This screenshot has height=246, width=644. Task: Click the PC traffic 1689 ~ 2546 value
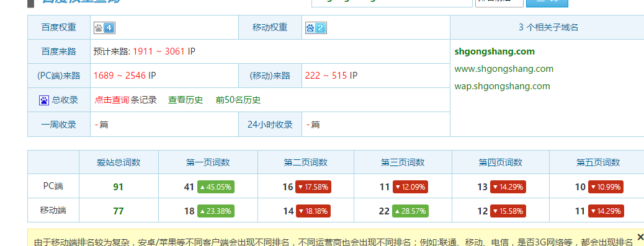120,76
